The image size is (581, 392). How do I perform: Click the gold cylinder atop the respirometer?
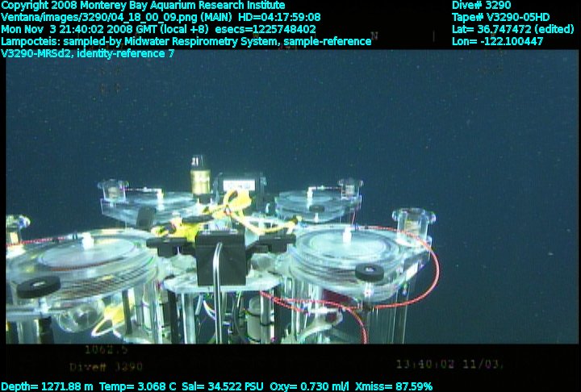pyautogui.click(x=196, y=170)
